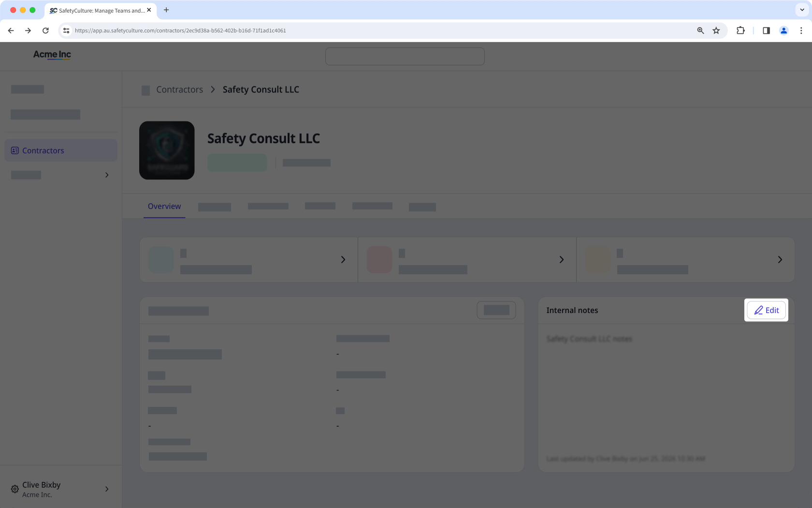
Task: Toggle the browser side panel icon
Action: (766, 30)
